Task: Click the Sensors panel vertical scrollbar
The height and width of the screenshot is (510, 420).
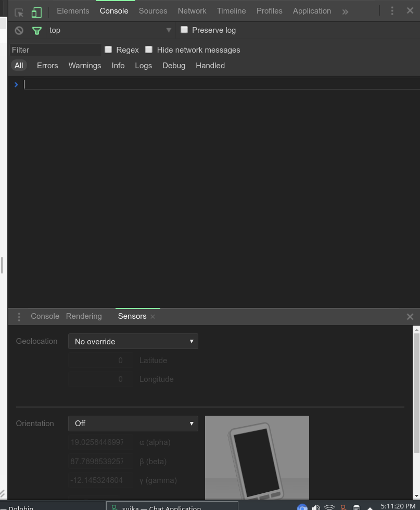Action: 416,393
